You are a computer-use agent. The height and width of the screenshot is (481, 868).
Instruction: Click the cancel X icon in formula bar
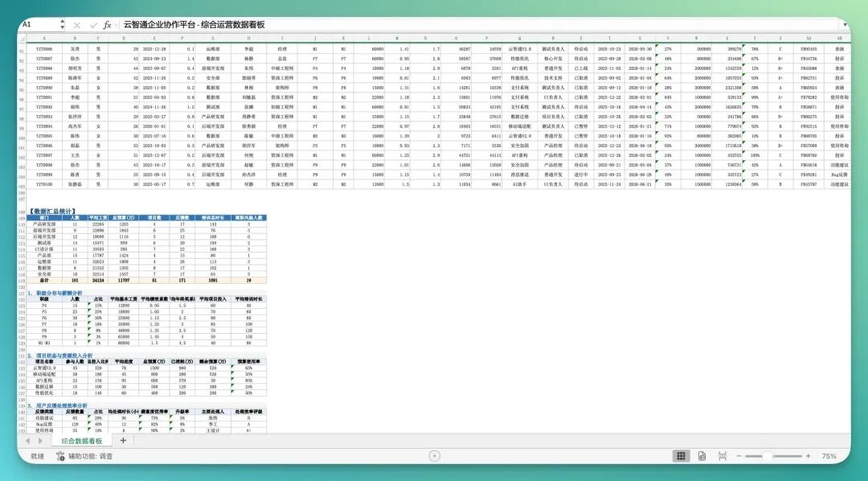click(77, 25)
